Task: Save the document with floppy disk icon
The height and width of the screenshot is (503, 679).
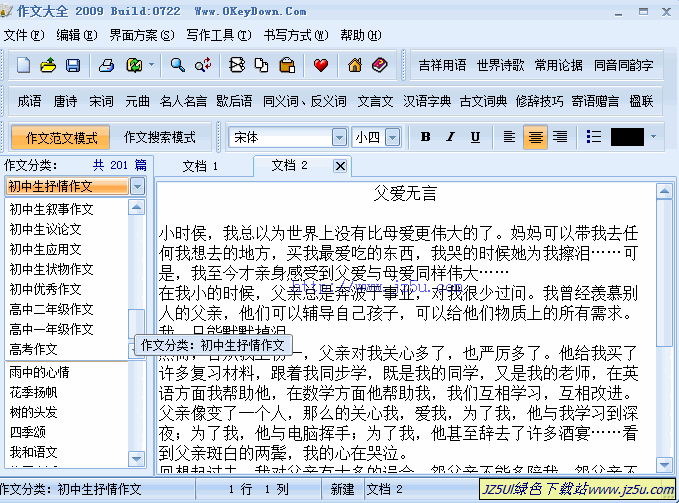Action: coord(73,66)
